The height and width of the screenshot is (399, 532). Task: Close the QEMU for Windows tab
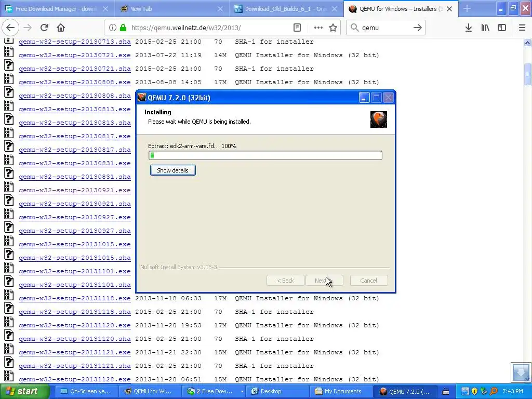tap(449, 9)
